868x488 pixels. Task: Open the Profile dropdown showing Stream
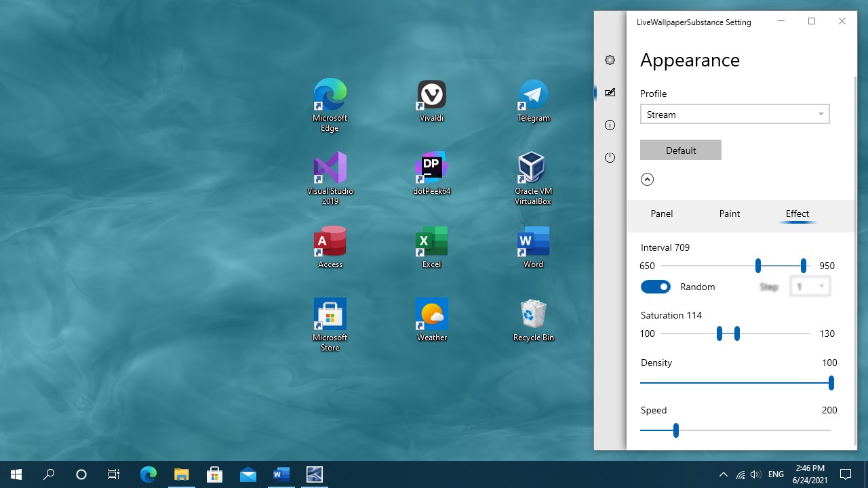[x=734, y=115]
